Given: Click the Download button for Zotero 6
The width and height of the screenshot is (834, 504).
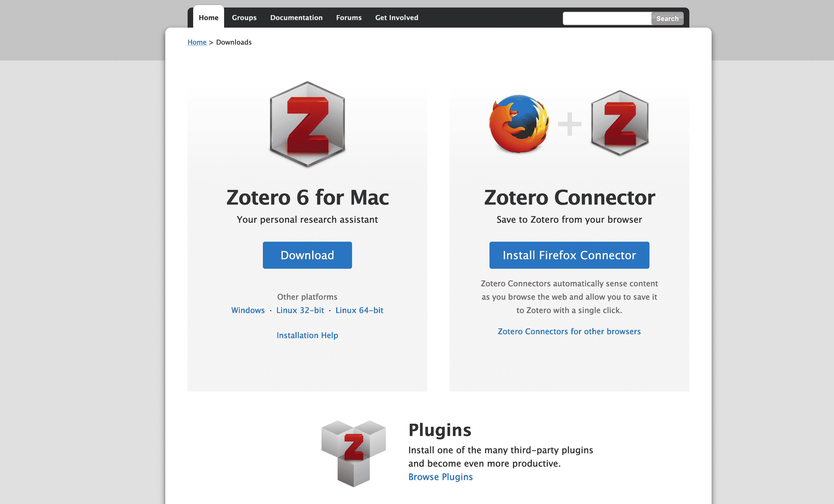Looking at the screenshot, I should tap(307, 255).
